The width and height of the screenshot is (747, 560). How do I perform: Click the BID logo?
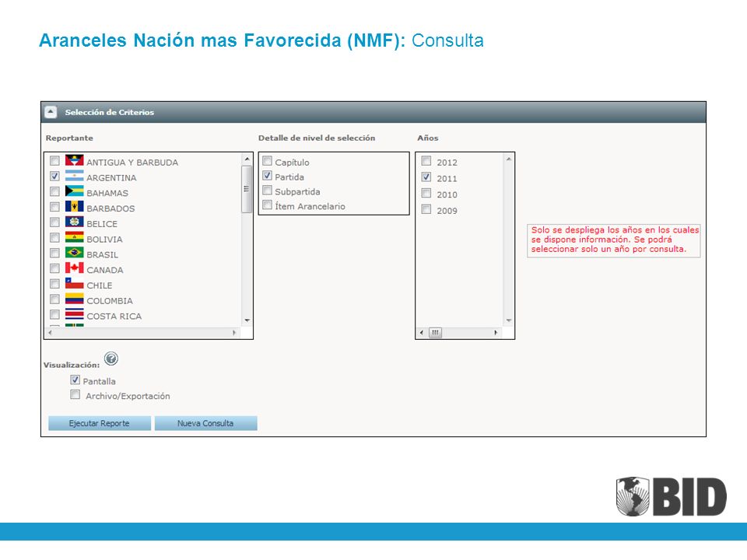[672, 497]
